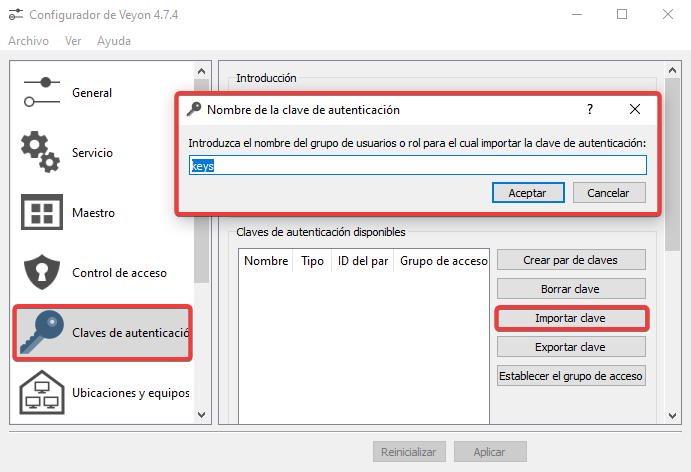Open the Servicio gears icon

click(42, 152)
